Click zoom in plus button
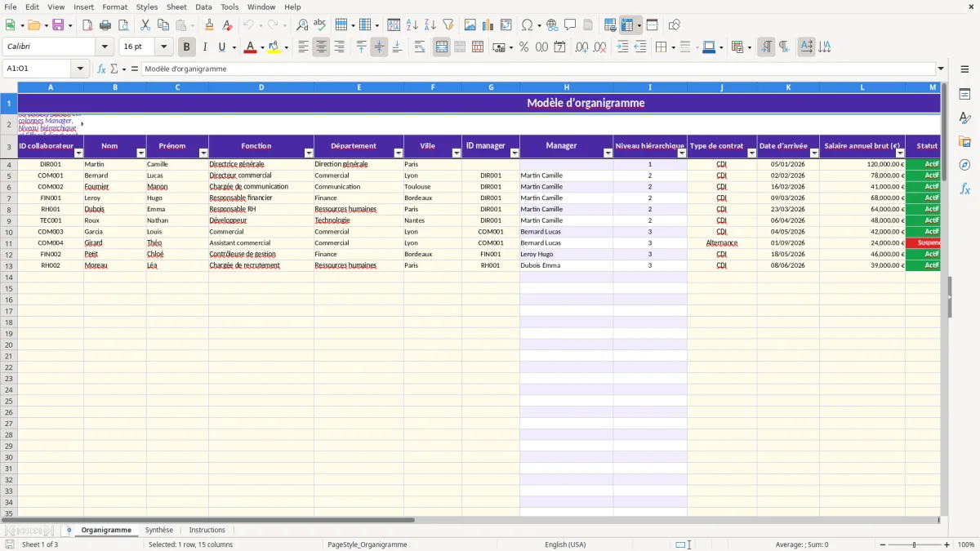This screenshot has width=980, height=551. pyautogui.click(x=947, y=544)
